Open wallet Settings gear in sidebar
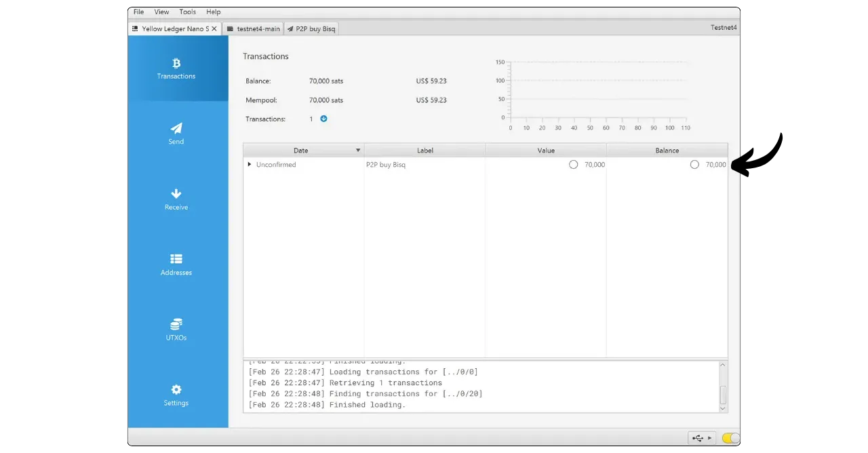The width and height of the screenshot is (868, 453). (176, 395)
